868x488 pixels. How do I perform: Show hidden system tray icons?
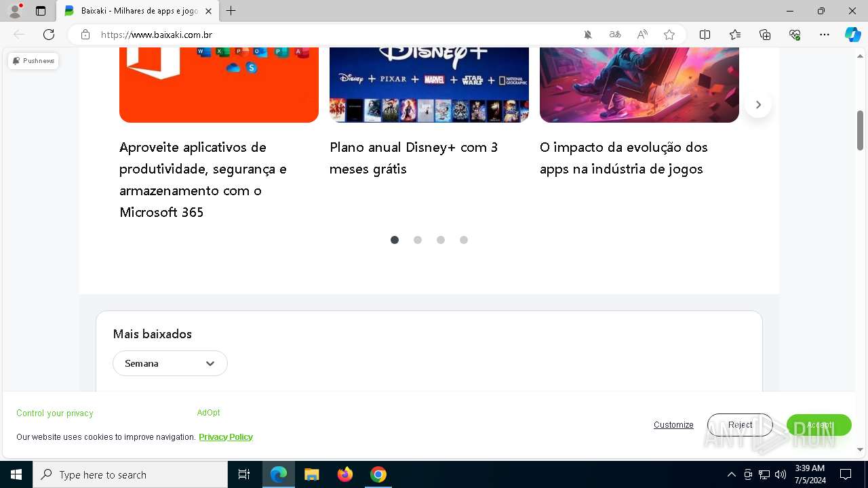click(731, 474)
